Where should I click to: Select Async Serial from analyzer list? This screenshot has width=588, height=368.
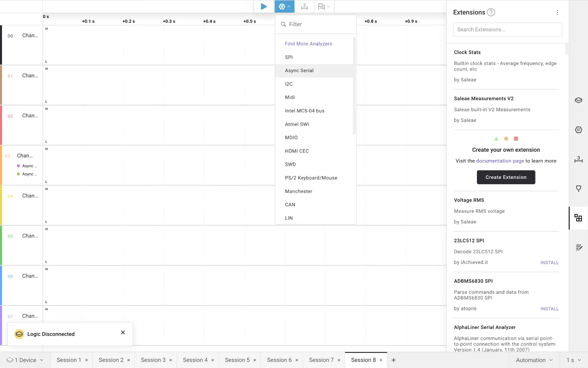pyautogui.click(x=299, y=70)
